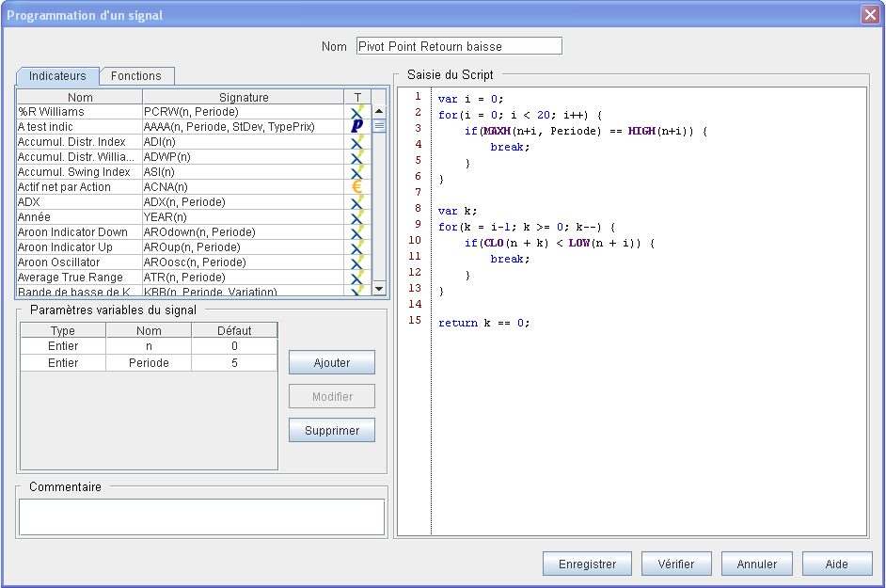Screen dimensions: 886x588
Task: Open help with the Aide button
Action: [836, 564]
